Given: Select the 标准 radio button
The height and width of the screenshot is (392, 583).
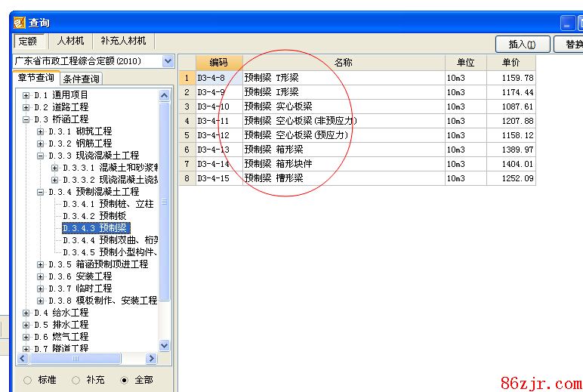Looking at the screenshot, I should click(x=28, y=380).
